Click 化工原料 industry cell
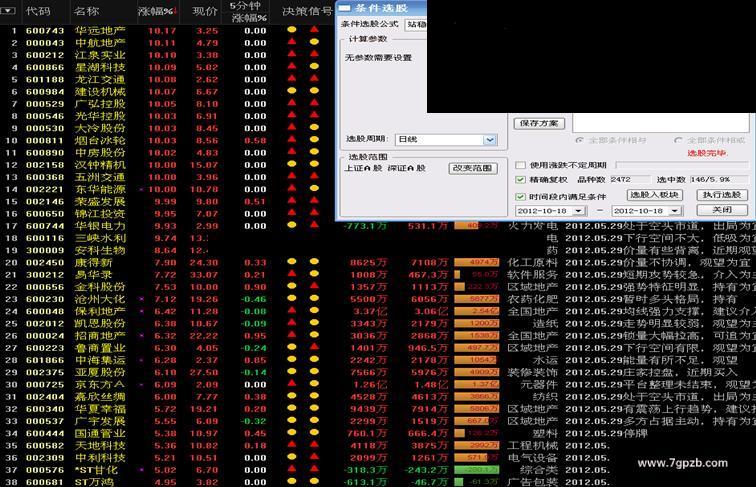756x487 pixels. pyautogui.click(x=532, y=262)
